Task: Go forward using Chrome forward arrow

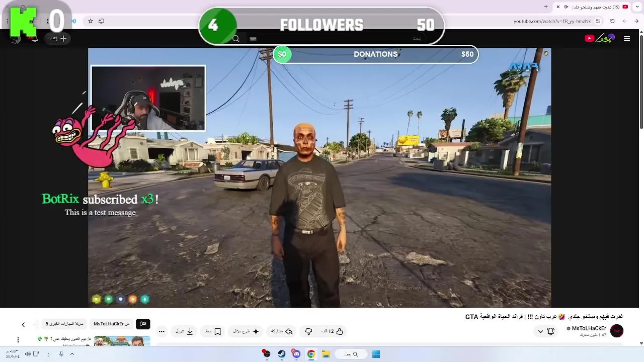Action: click(x=624, y=21)
